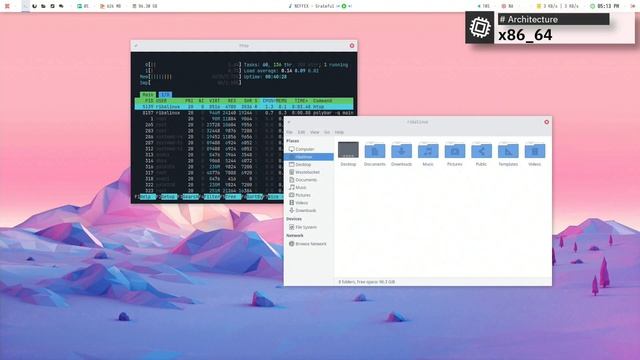Click the launcher icon at panel's left end
Viewport: 640px width, 360px height.
pos(7,6)
